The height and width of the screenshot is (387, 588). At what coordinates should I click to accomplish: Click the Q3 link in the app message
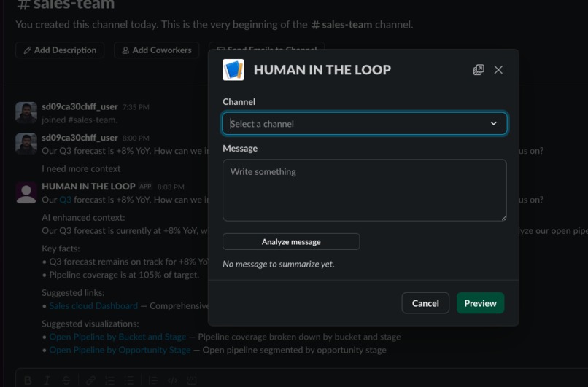click(65, 200)
